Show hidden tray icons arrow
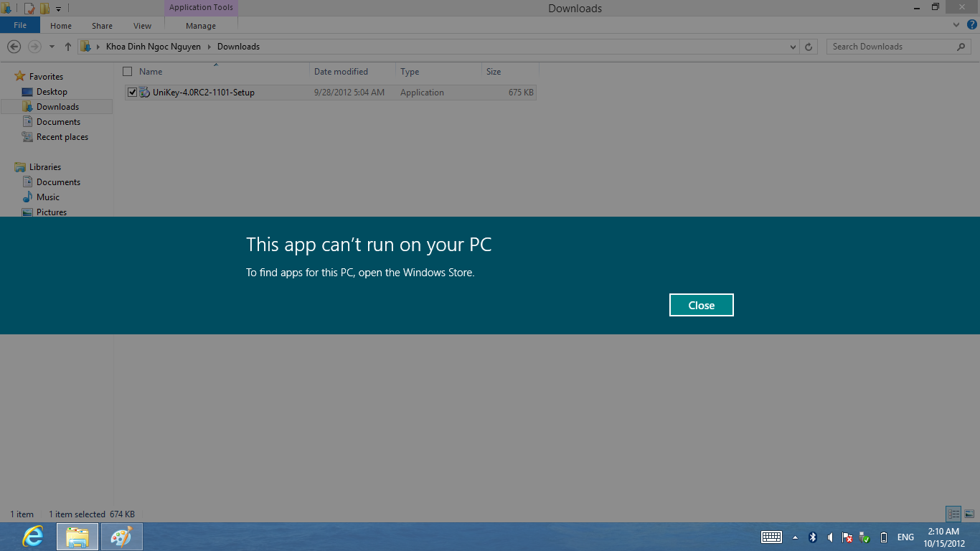Image resolution: width=980 pixels, height=551 pixels. (795, 537)
